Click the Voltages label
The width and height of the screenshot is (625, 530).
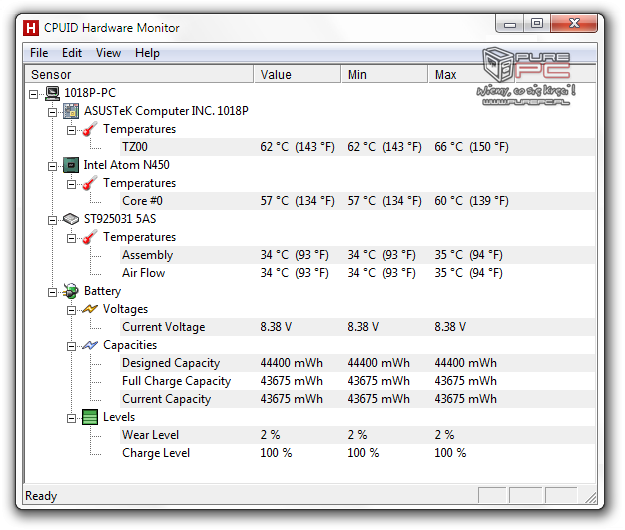pyautogui.click(x=126, y=309)
